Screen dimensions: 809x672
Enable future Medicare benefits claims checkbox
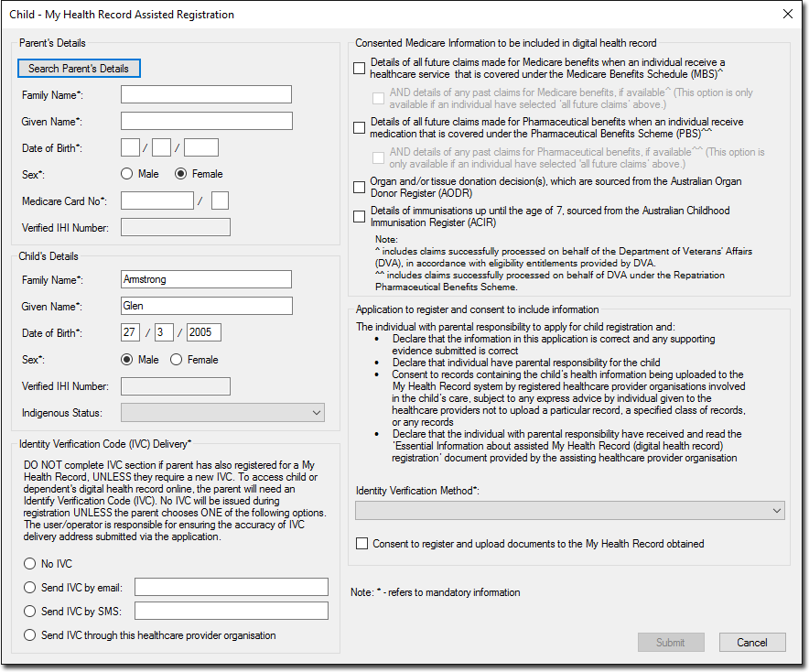(x=360, y=68)
